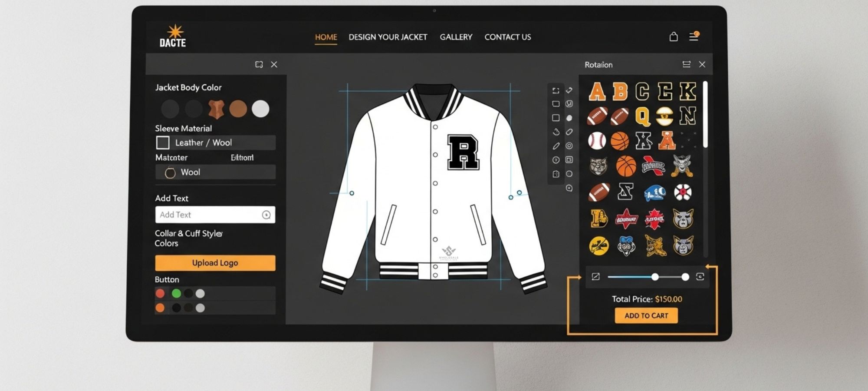Pick the yellow letter Q patch
Image resolution: width=868 pixels, height=391 pixels.
[x=642, y=116]
